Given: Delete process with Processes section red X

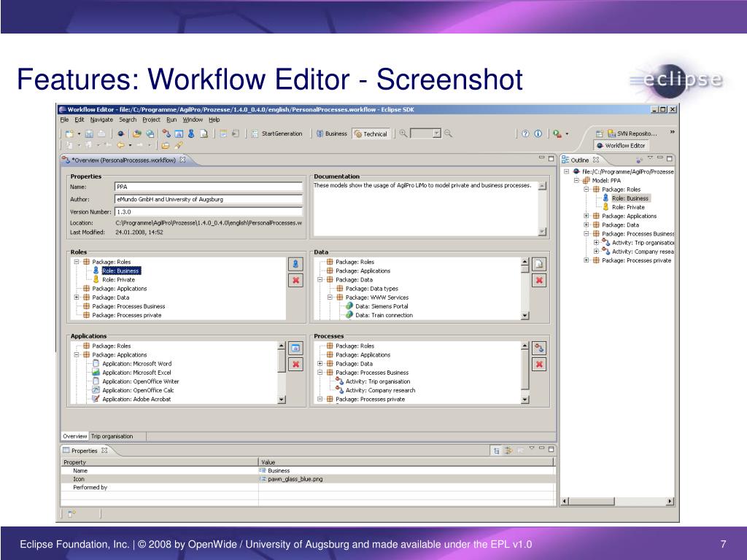Looking at the screenshot, I should (539, 365).
